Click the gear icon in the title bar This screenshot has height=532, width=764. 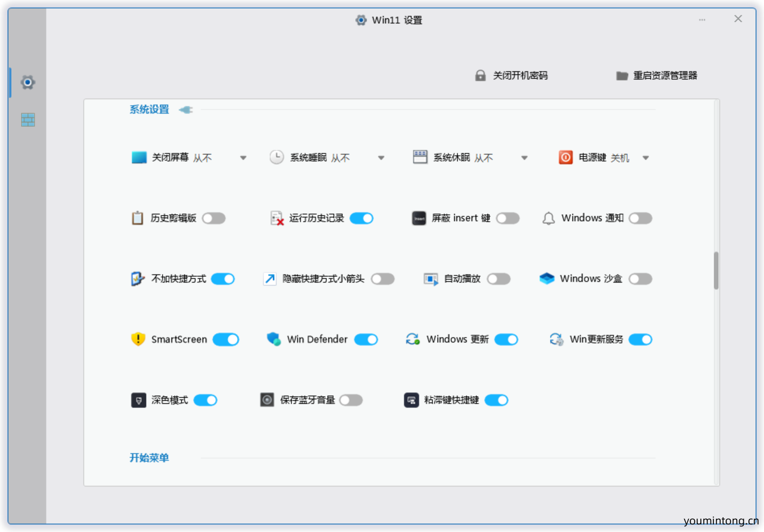[x=361, y=20]
